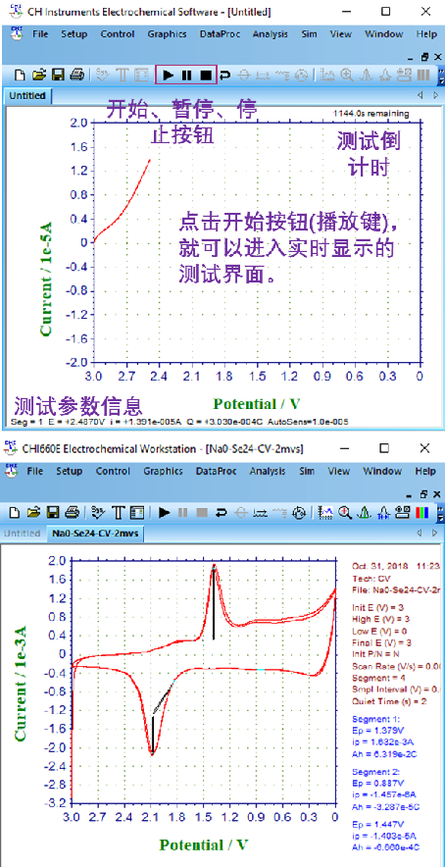This screenshot has height=868, width=445.
Task: Open Sim menu in CHI660E window
Action: (x=307, y=471)
